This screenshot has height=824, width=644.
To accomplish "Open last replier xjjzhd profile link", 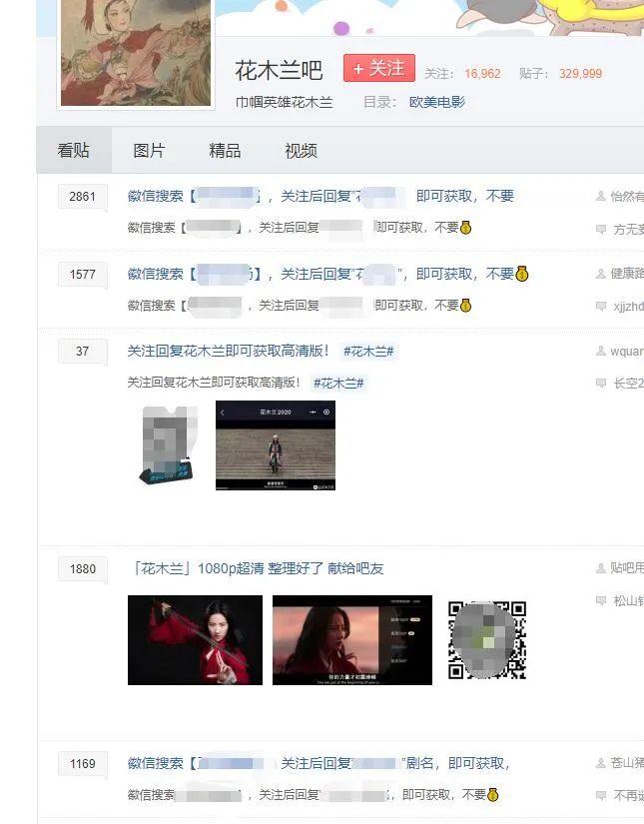I will (628, 307).
